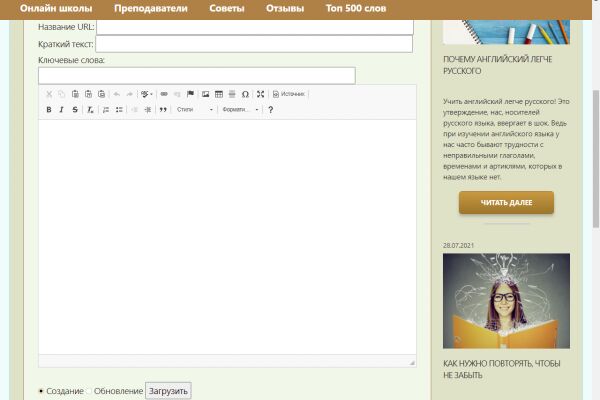
Task: Click the Undo arrow icon
Action: [117, 94]
